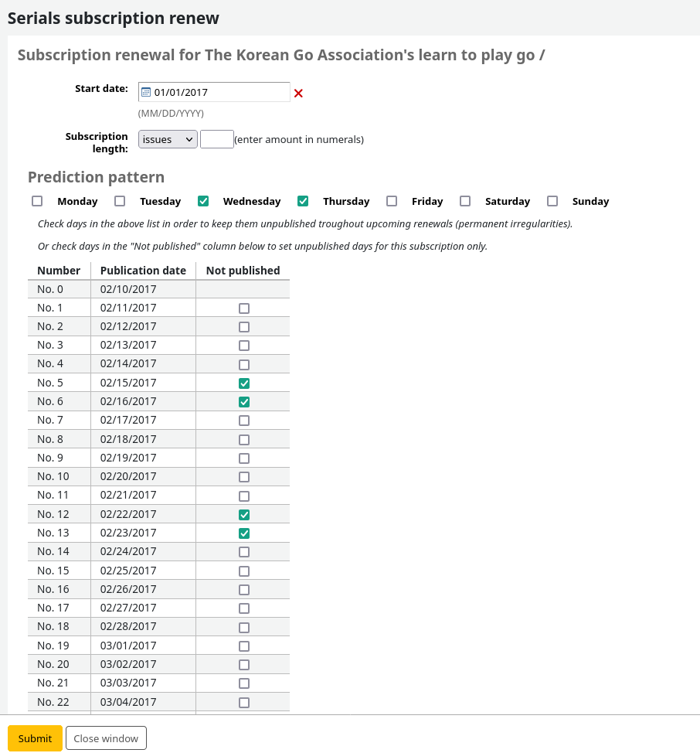Uncheck Not published for 02/23/2017
This screenshot has width=700, height=753.
click(x=244, y=533)
